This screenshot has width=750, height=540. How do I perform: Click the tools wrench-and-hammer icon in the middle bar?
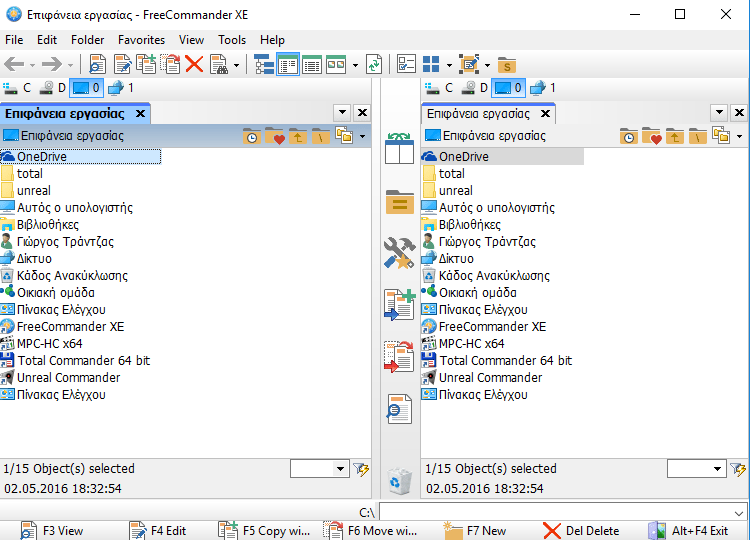click(x=399, y=253)
